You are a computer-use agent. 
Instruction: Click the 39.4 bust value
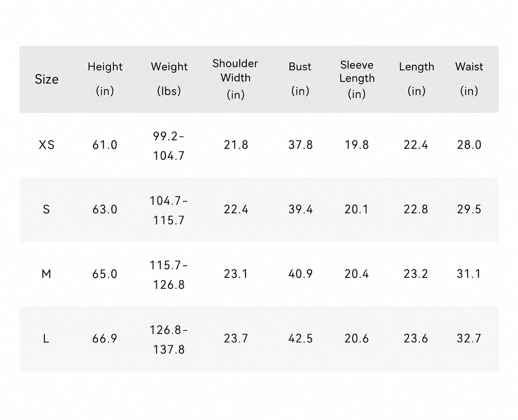(x=300, y=209)
